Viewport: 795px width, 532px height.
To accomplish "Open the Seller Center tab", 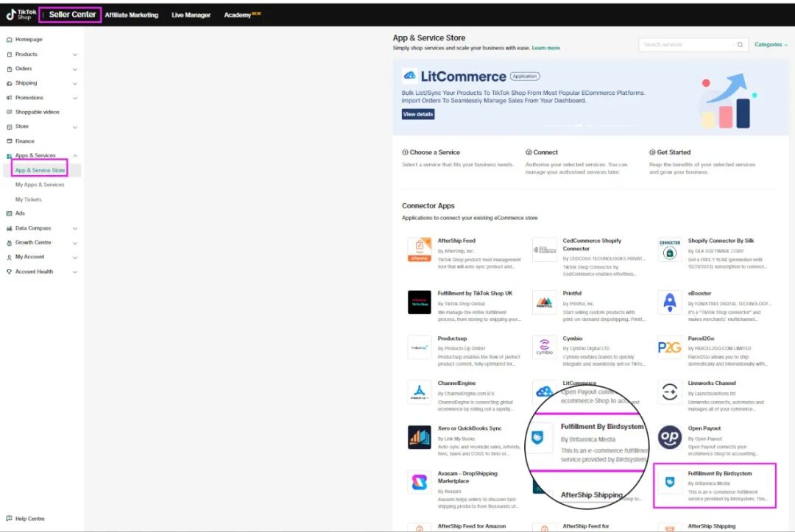I will 72,15.
